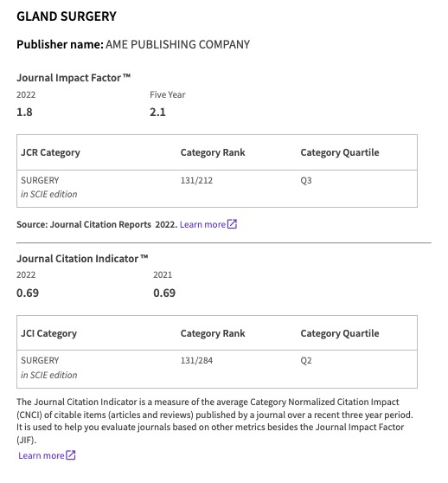Open external link icon after bottom Learn more
The image size is (448, 483).
(70, 455)
